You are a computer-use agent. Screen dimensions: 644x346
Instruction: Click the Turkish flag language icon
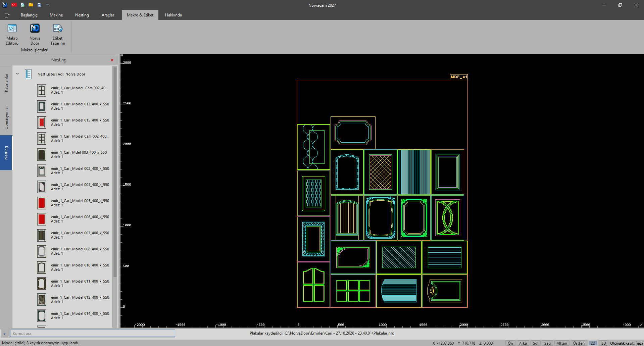(x=14, y=5)
